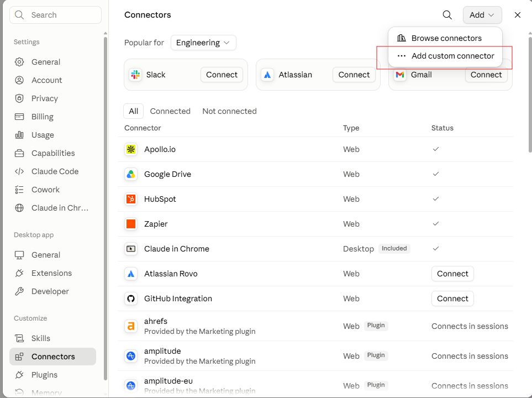Open Developer settings in sidebar
This screenshot has height=398, width=532.
point(52,291)
